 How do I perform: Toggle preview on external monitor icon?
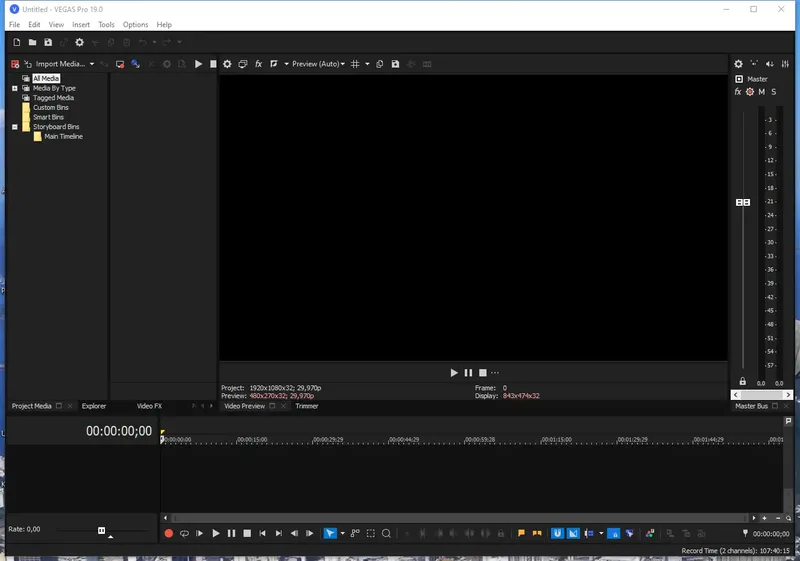click(x=243, y=64)
